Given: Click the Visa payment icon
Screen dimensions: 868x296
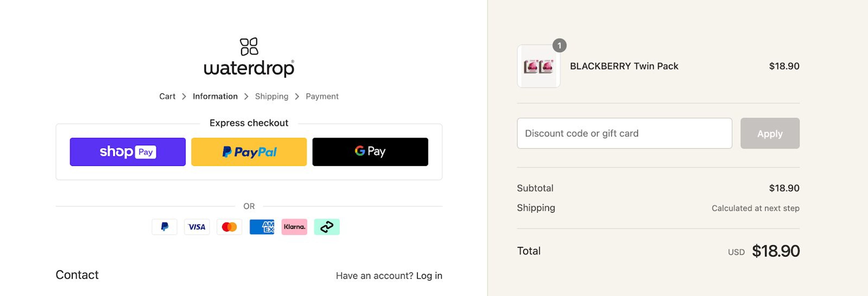Looking at the screenshot, I should point(197,227).
